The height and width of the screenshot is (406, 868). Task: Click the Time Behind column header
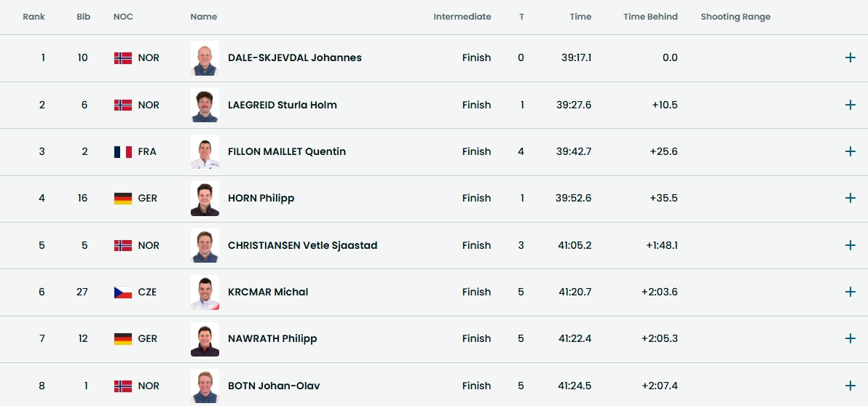(650, 17)
